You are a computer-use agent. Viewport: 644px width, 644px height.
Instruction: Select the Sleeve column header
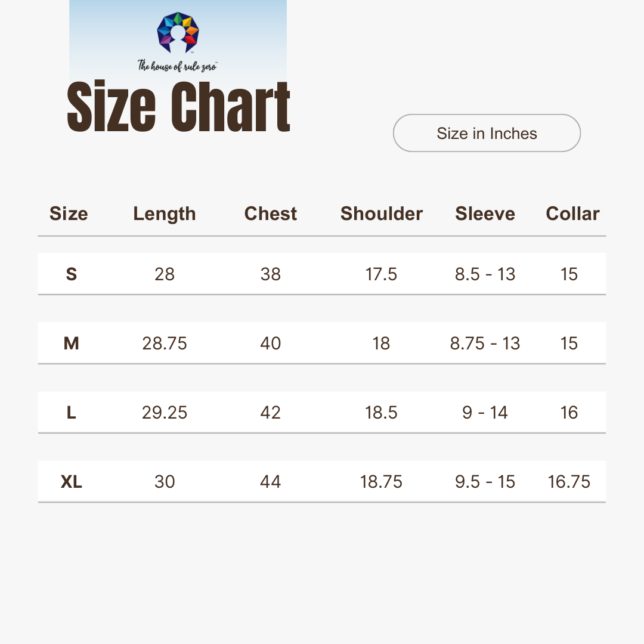click(485, 213)
